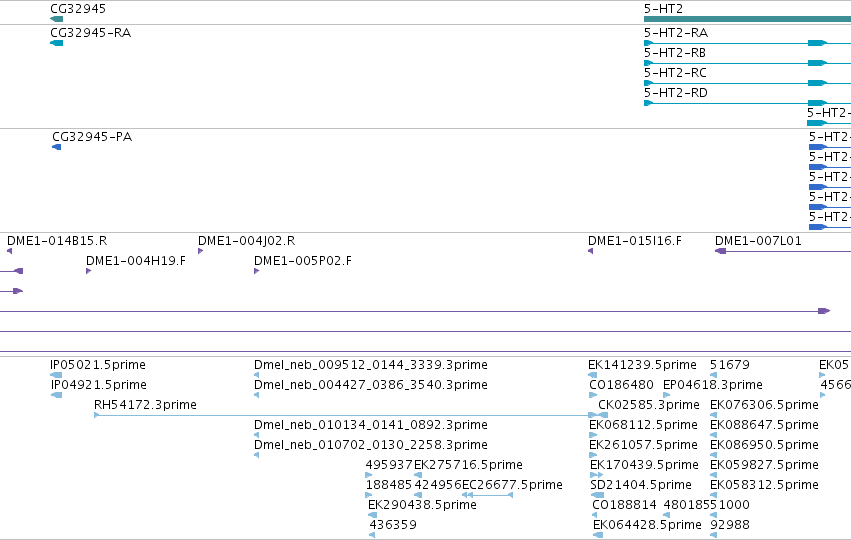Select Dmel_neb_009512_0144_3339.3prime feature

coord(371,365)
